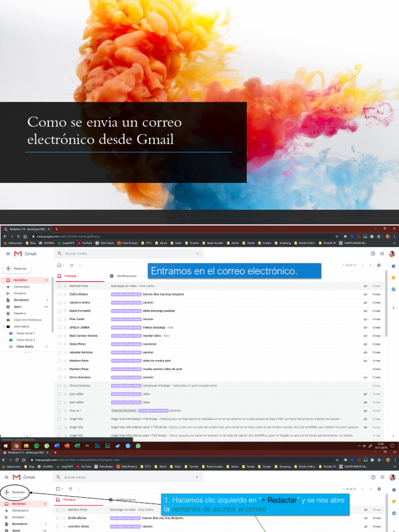Open Elvira Granados 'comprovar el trabajo' email
Screen dimensions: 399x532
tap(219, 386)
